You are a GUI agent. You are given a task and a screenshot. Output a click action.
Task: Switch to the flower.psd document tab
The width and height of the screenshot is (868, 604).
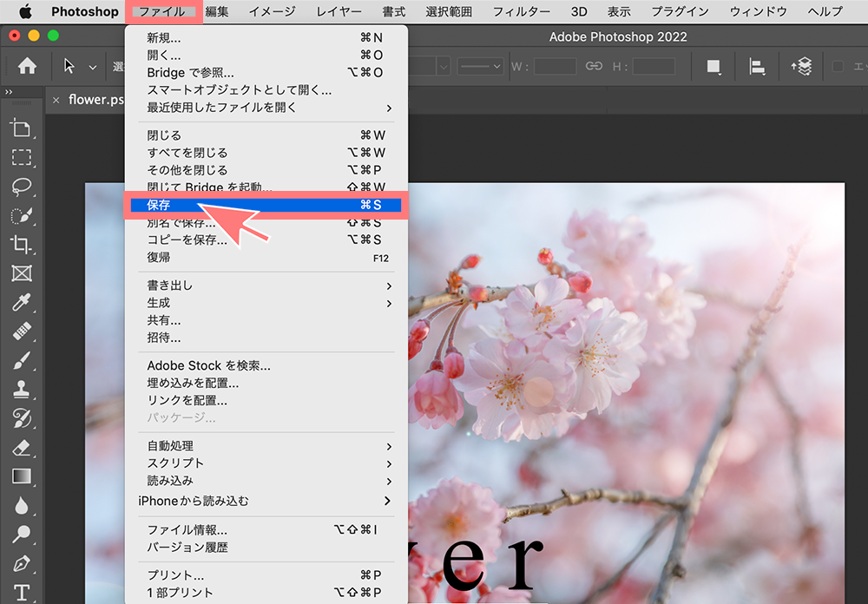[x=95, y=100]
